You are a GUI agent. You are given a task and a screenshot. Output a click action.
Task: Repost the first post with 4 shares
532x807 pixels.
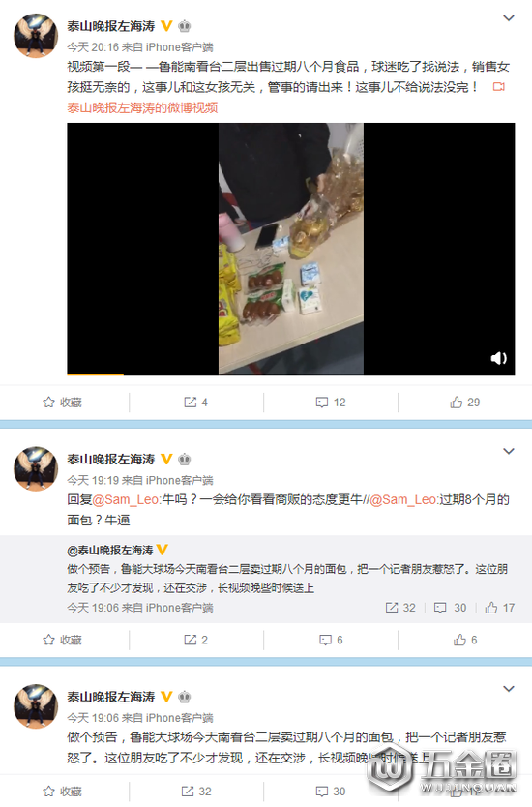point(196,403)
